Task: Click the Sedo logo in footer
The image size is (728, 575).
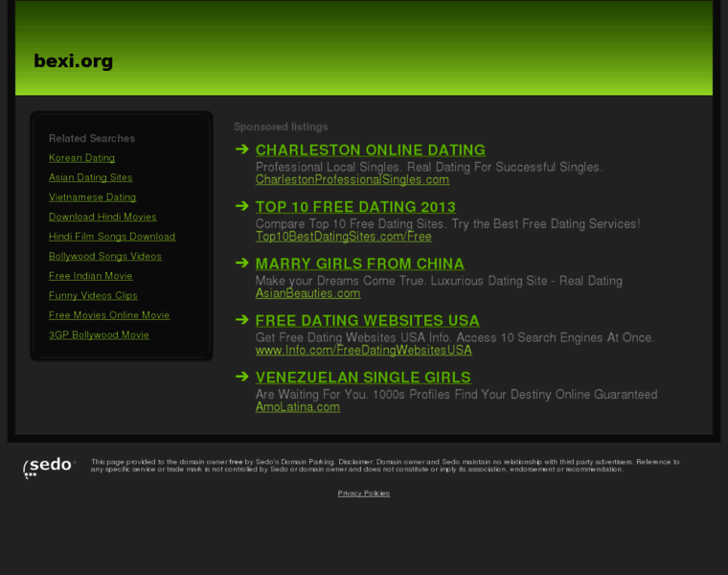Action: pyautogui.click(x=49, y=467)
